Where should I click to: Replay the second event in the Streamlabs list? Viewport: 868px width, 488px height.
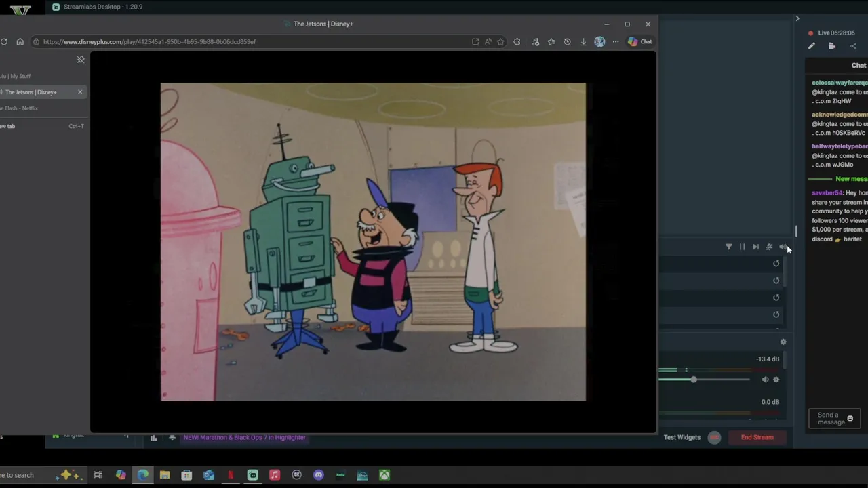pos(776,281)
